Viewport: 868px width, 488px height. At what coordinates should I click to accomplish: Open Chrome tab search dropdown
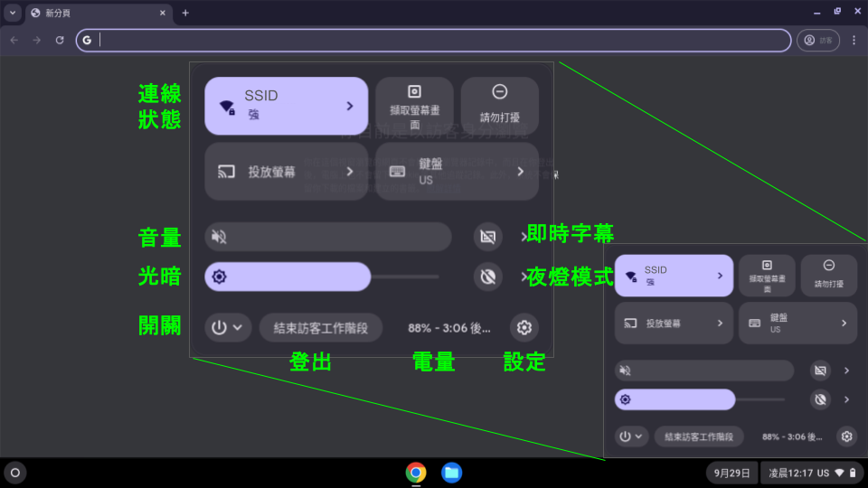(x=12, y=13)
